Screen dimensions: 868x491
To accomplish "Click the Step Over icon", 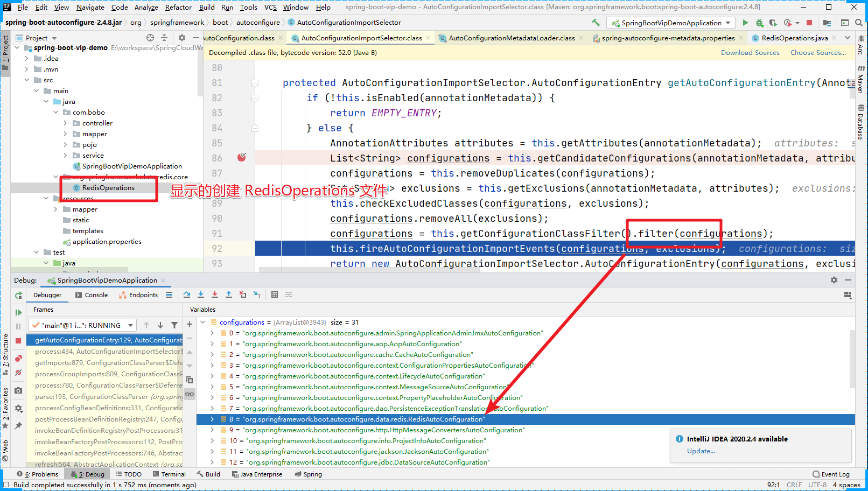I will click(187, 294).
